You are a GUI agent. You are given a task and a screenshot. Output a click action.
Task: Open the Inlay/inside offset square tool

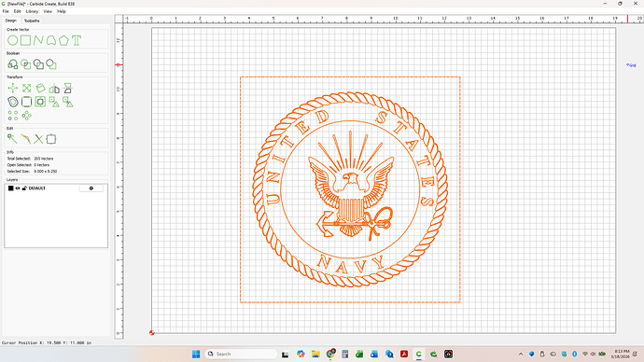click(x=40, y=102)
